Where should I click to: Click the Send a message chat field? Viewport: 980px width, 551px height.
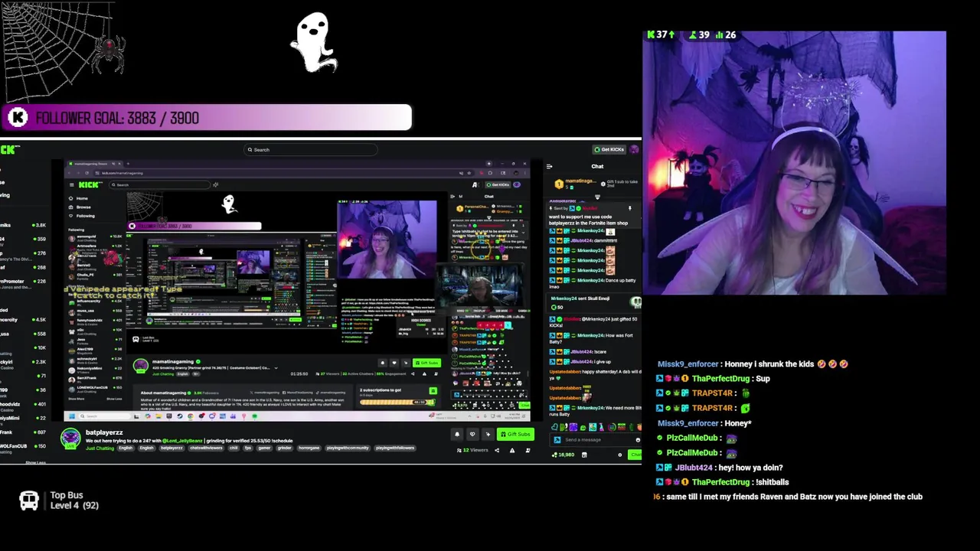coord(595,440)
